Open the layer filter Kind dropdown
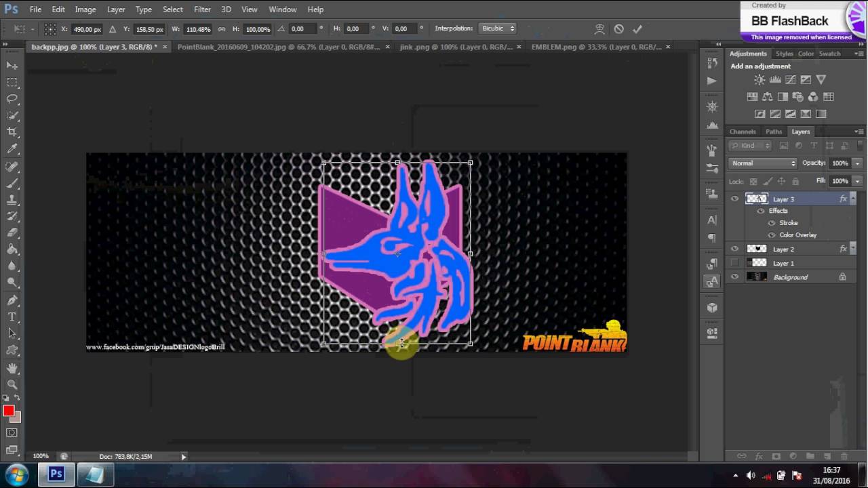868x488 pixels. click(751, 146)
